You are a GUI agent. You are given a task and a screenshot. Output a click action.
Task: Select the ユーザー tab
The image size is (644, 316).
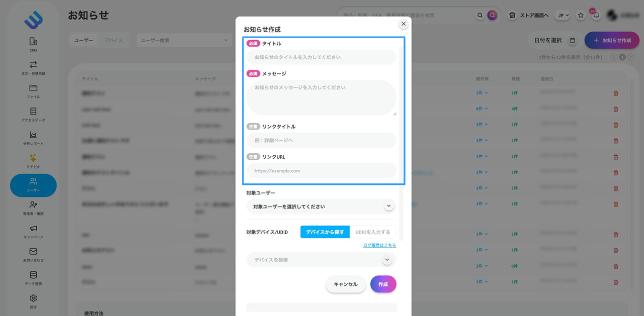[x=84, y=40]
